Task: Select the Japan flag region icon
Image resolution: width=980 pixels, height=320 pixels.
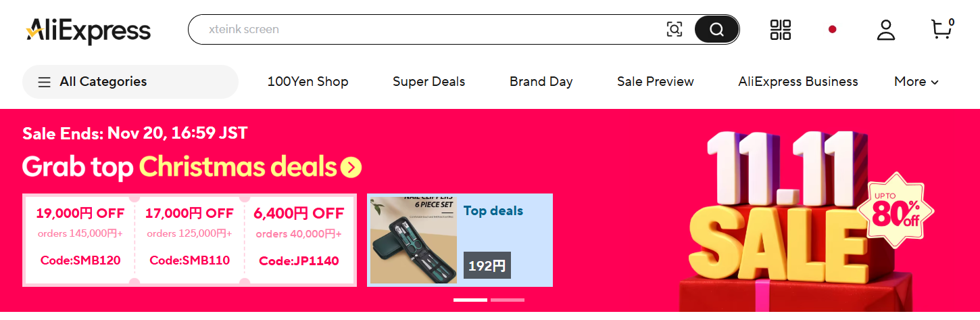Action: pos(832,30)
